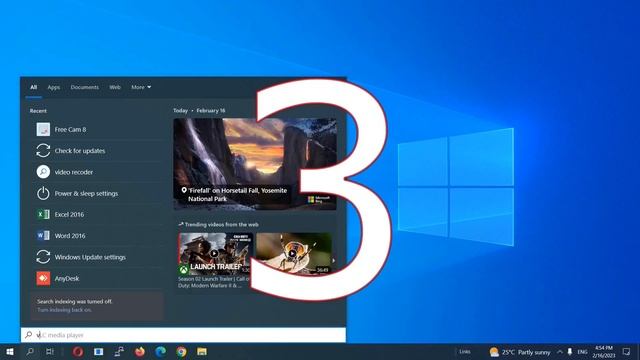Image resolution: width=640 pixels, height=360 pixels.
Task: Switch to the Web search tab
Action: [x=115, y=87]
